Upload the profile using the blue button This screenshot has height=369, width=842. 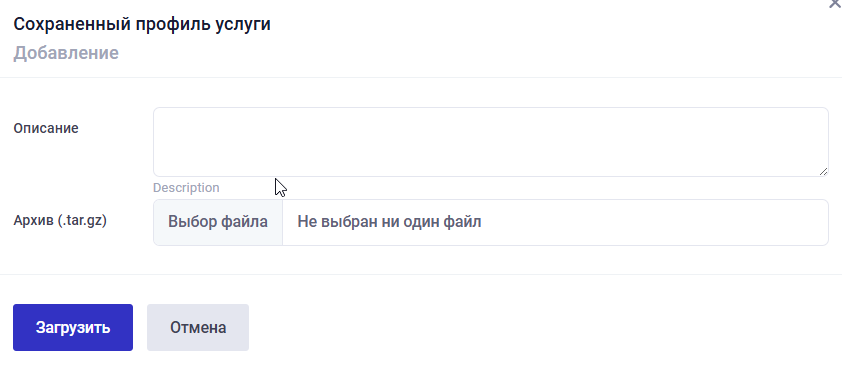click(73, 328)
